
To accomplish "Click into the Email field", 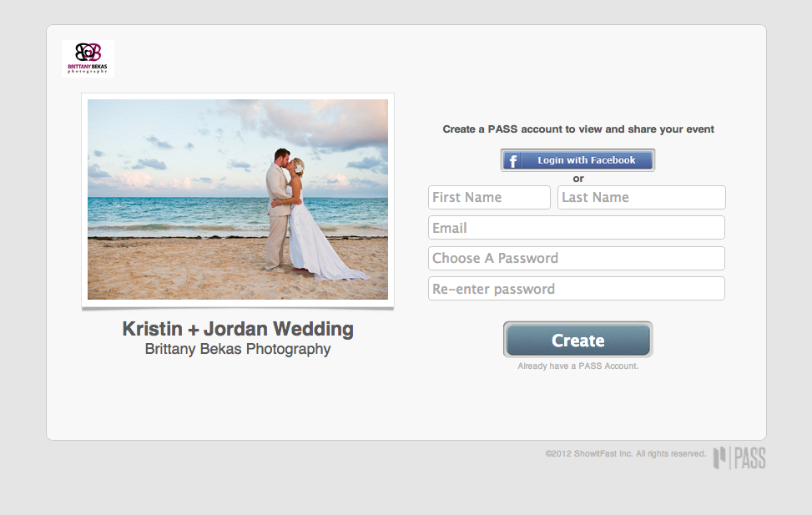I will [576, 228].
